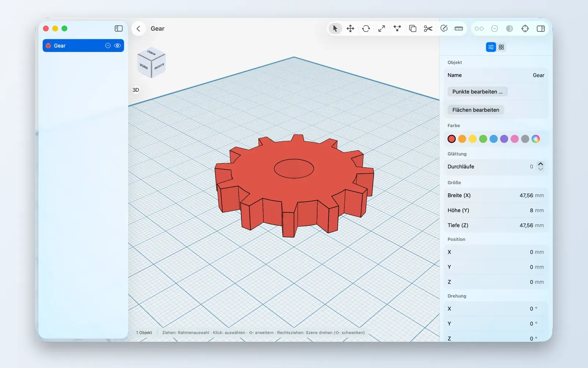Switch to the sliders properties tab
The height and width of the screenshot is (368, 588).
pyautogui.click(x=491, y=47)
